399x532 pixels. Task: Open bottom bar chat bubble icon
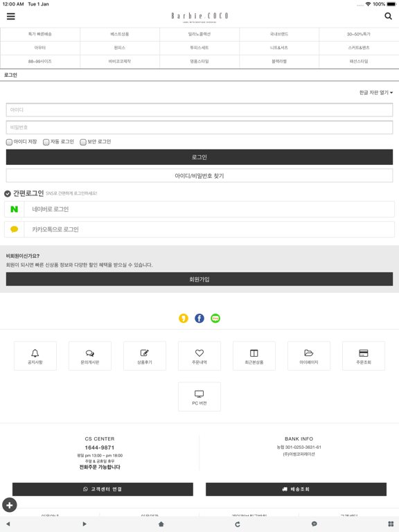pos(314,524)
